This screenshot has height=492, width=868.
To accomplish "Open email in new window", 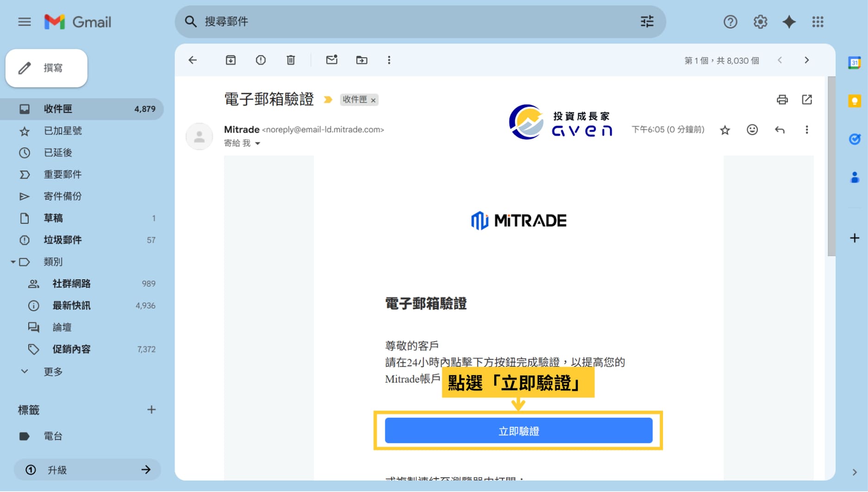I will click(807, 100).
